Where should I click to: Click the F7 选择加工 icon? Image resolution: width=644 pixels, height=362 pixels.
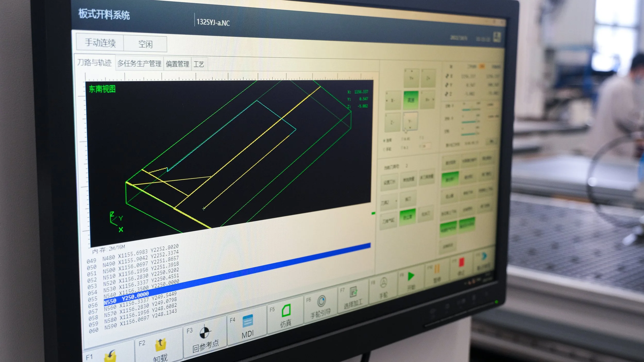coord(353,292)
